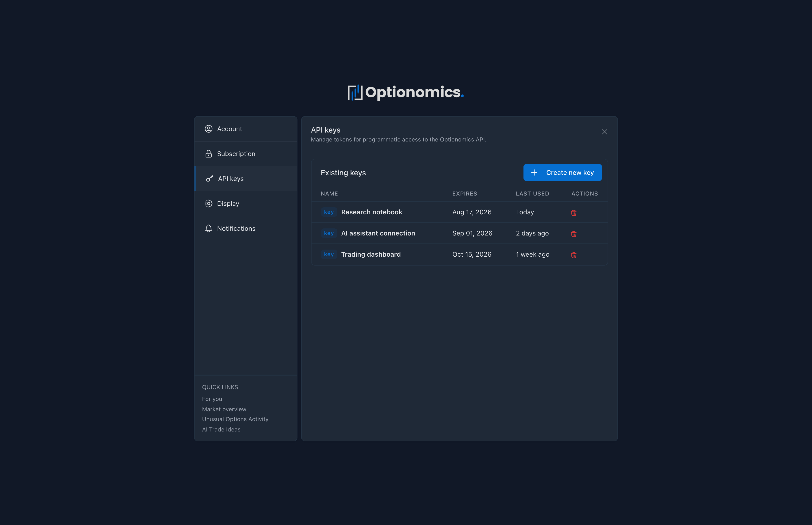Close the API keys panel
Image resolution: width=812 pixels, height=525 pixels.
point(604,132)
